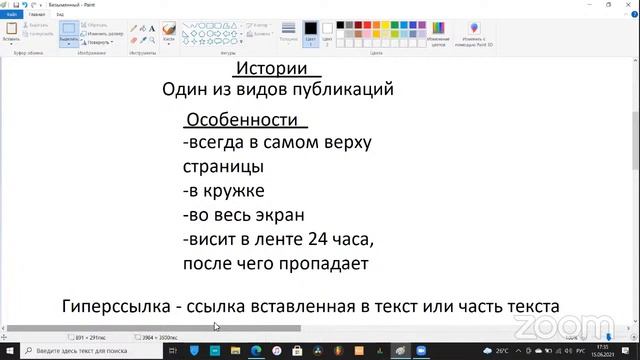The image size is (640, 360).
Task: Choose the yellow palette swatch
Action: [385, 25]
